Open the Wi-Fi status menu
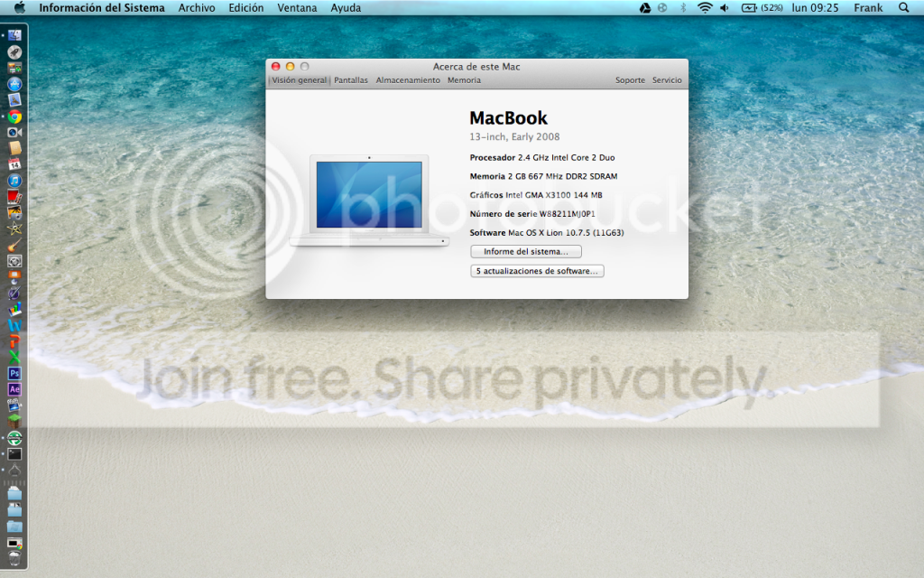The image size is (924, 578). 703,8
